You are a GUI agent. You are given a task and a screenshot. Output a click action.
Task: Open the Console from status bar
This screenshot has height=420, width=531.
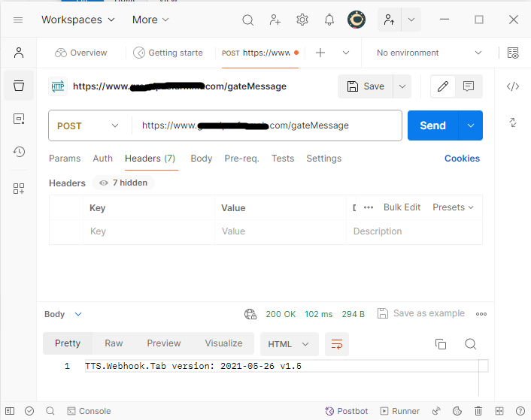(x=89, y=411)
